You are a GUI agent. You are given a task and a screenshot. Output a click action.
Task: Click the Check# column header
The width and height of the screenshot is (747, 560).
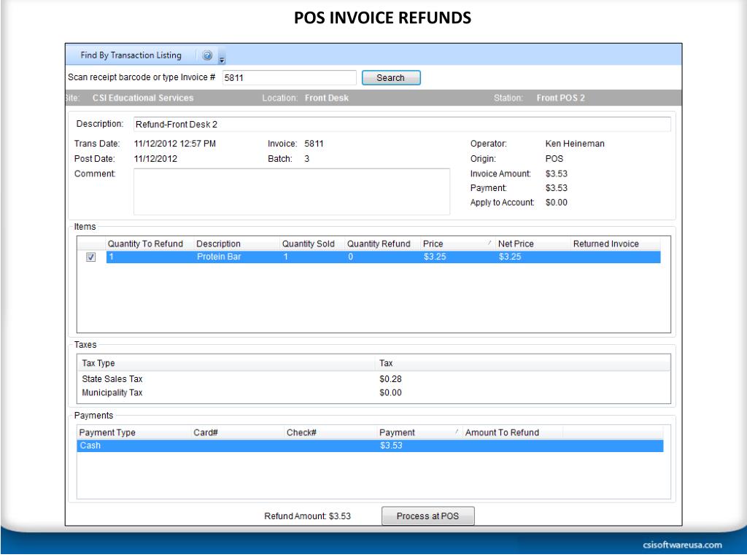(330, 432)
